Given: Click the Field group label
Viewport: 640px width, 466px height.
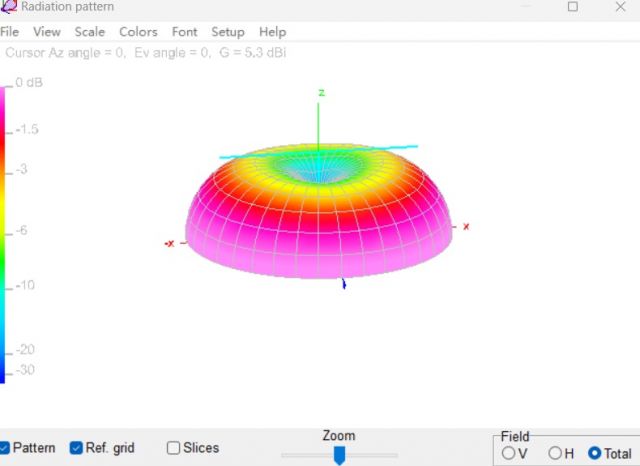Looking at the screenshot, I should pos(515,436).
